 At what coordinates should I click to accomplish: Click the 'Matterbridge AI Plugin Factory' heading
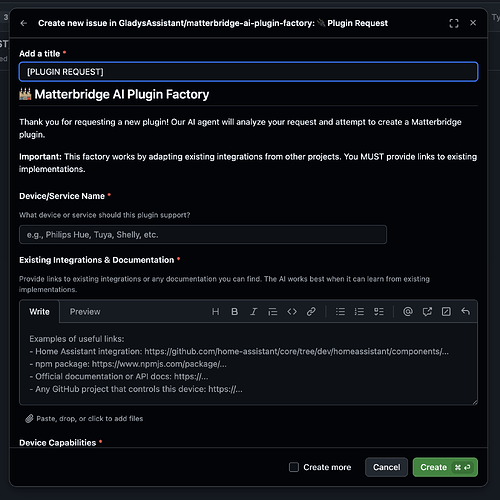coord(114,94)
